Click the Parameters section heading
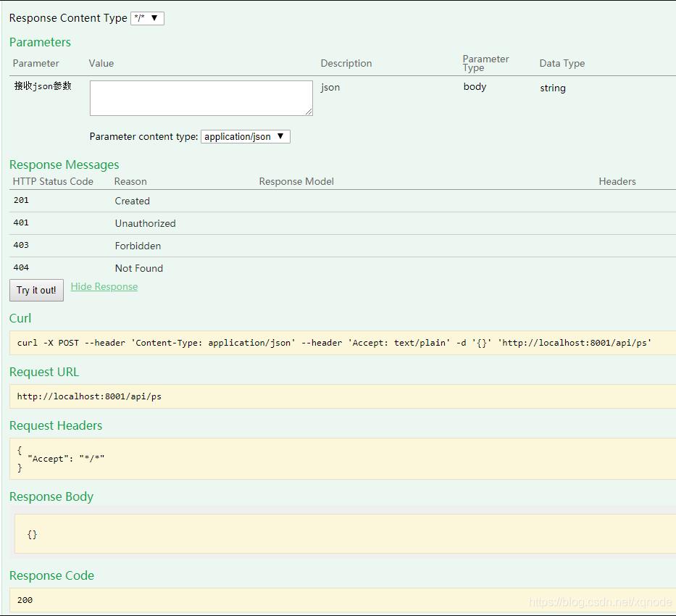The width and height of the screenshot is (676, 616). (40, 42)
